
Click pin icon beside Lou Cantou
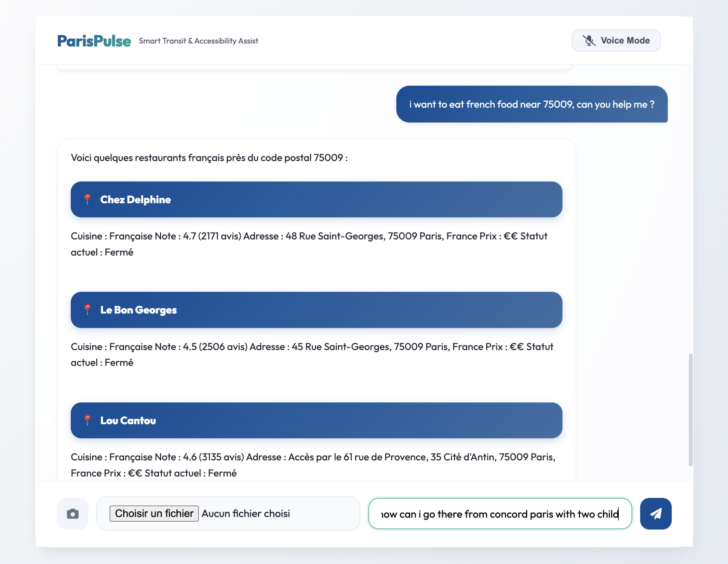(x=87, y=420)
